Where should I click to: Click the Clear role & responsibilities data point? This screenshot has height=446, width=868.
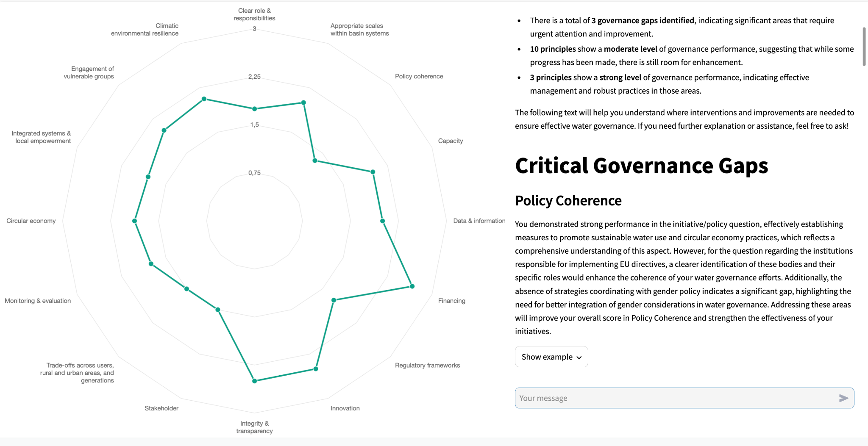(x=255, y=109)
